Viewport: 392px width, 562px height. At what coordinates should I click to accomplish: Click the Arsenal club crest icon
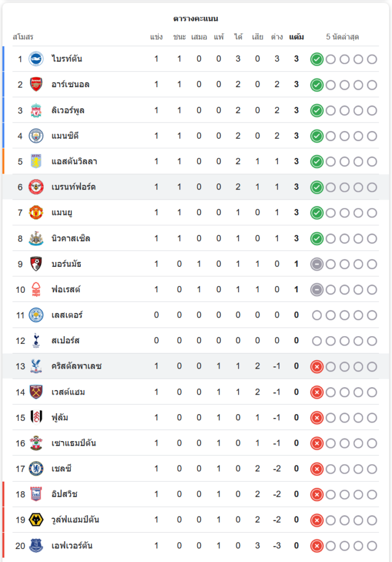coord(36,84)
